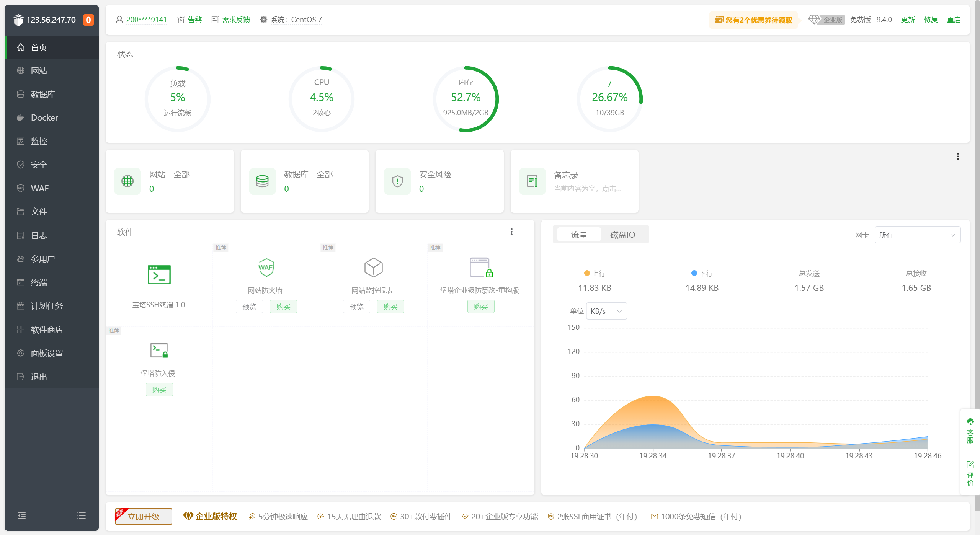Click the 堡塔防入侵 software icon
The height and width of the screenshot is (535, 980).
(159, 350)
